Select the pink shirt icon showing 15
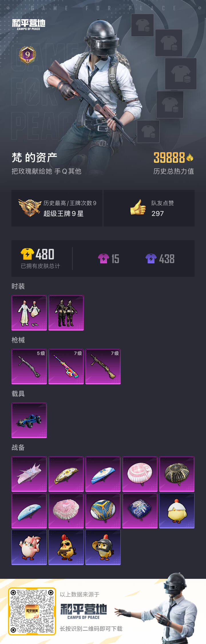Viewport: 206px width, 644px height. (x=104, y=259)
